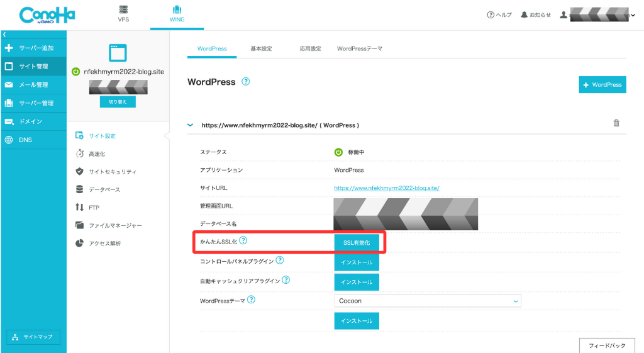The width and height of the screenshot is (644, 353).
Task: Open the VPS section icon
Action: tap(123, 9)
